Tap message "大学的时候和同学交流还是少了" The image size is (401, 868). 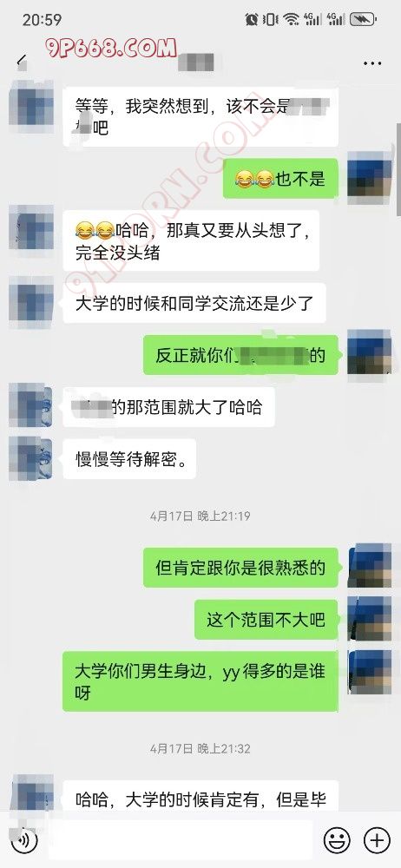[194, 303]
